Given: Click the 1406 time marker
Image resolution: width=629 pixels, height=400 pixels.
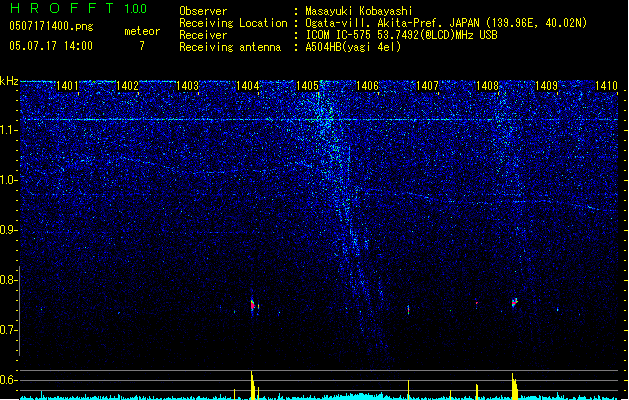Looking at the screenshot, I should pos(367,86).
